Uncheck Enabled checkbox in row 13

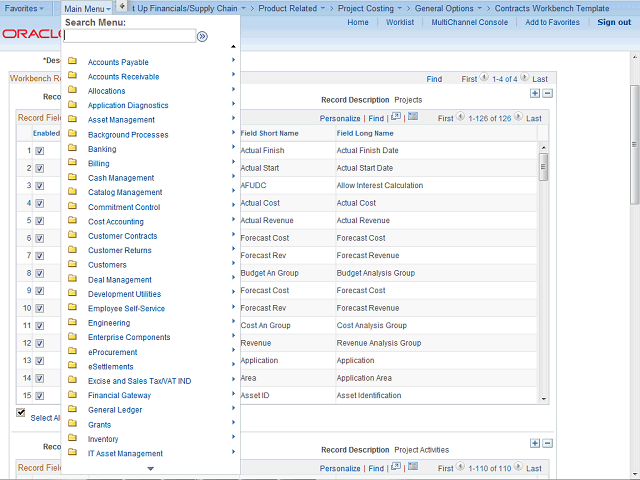pyautogui.click(x=40, y=361)
